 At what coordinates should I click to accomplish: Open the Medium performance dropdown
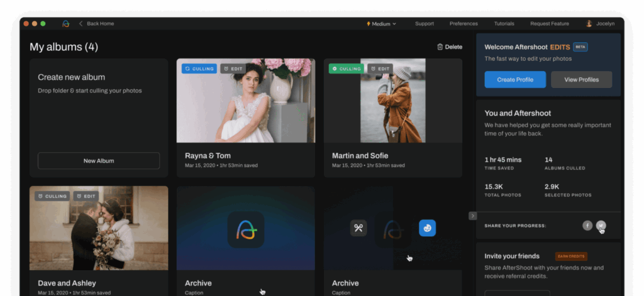(x=381, y=24)
